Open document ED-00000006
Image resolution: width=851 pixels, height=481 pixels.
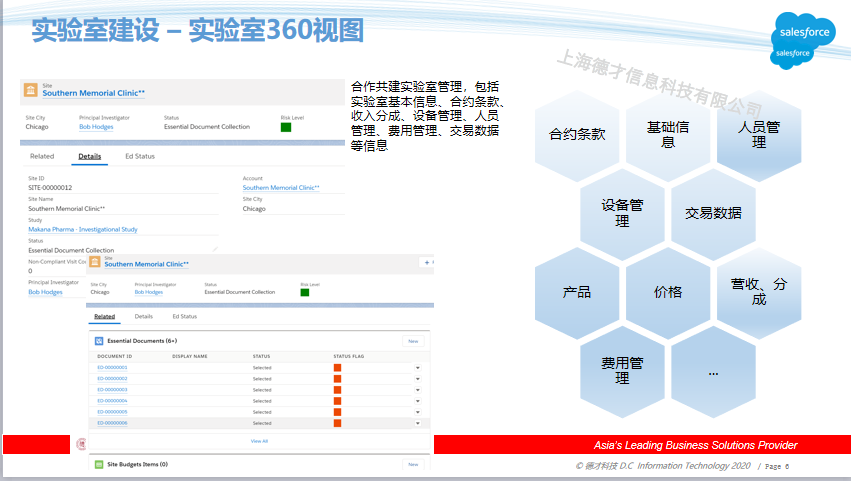tap(112, 423)
